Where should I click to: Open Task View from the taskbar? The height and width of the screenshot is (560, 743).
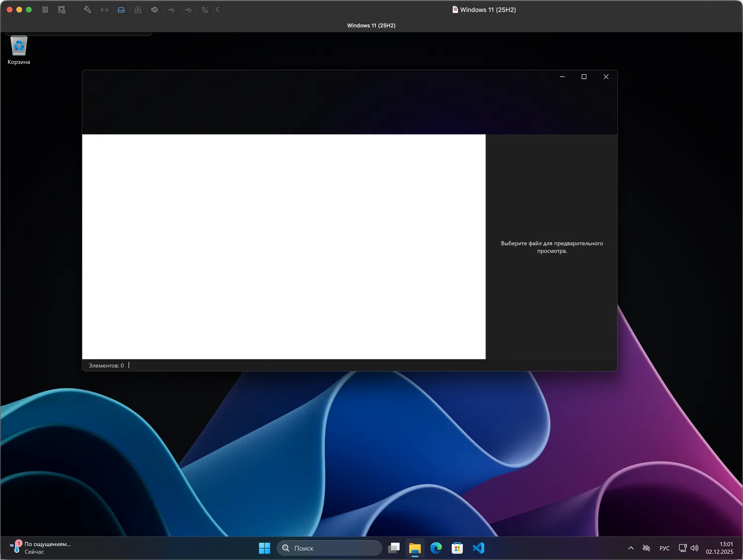click(394, 548)
